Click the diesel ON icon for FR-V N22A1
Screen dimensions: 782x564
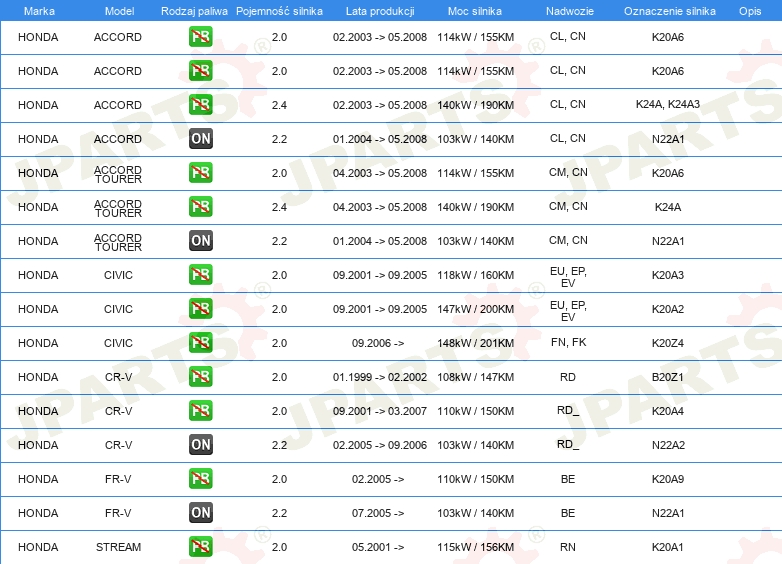point(201,512)
